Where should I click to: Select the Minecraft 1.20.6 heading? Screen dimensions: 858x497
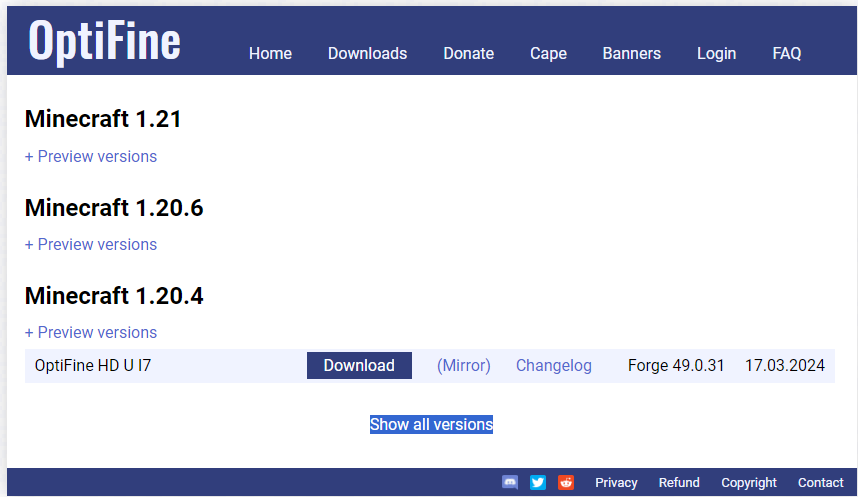tap(114, 208)
